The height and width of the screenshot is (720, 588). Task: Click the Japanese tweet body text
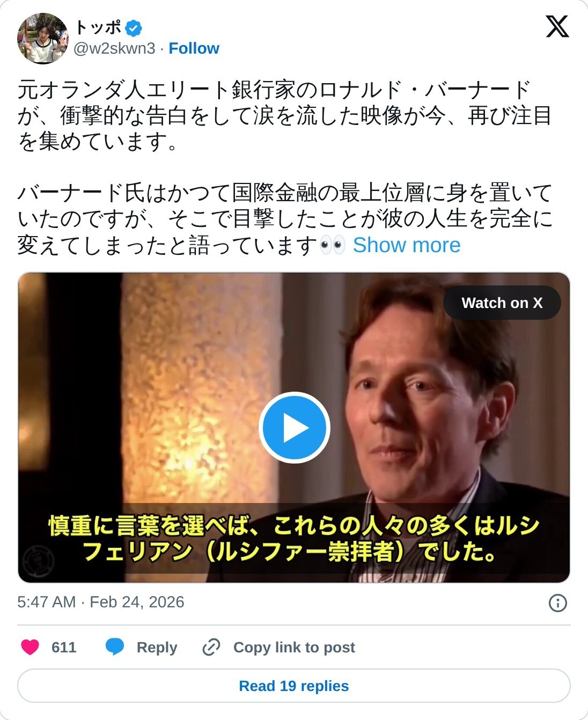285,167
